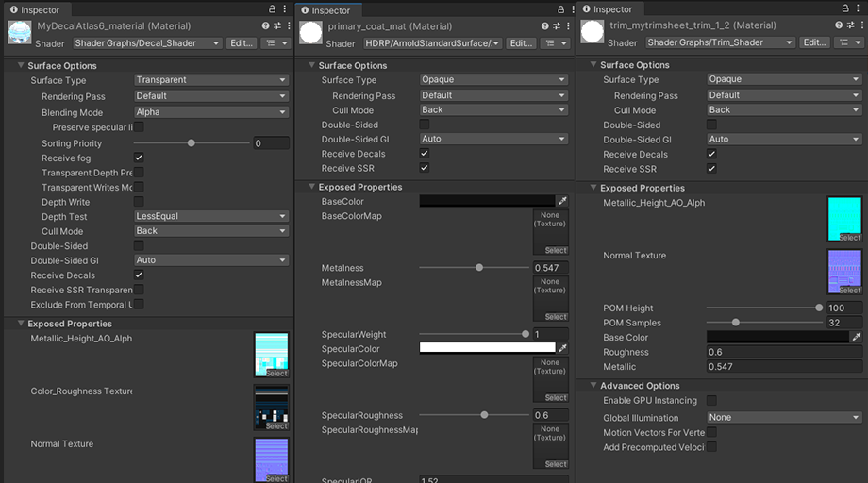Disable Receive fog checkbox
The width and height of the screenshot is (868, 483).
click(139, 158)
